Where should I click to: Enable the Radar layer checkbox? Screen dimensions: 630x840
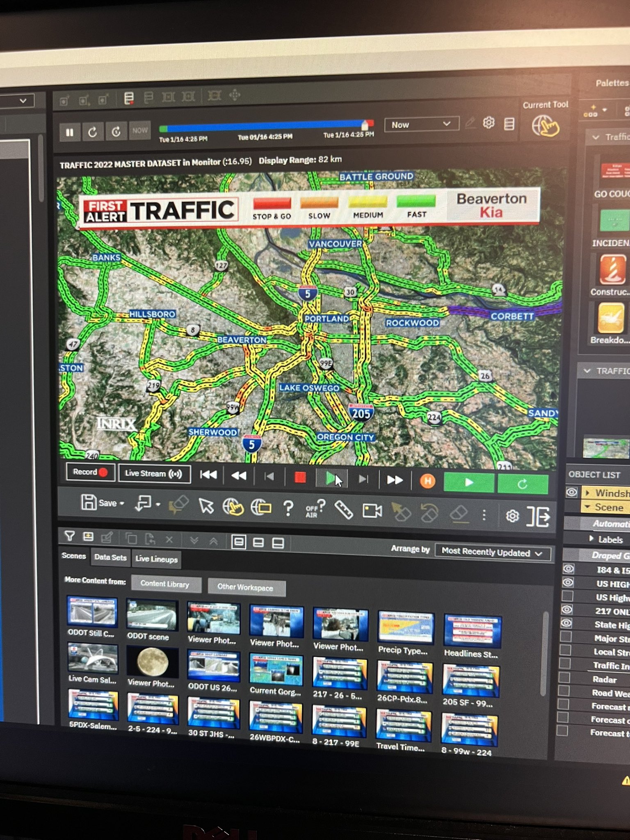[564, 677]
